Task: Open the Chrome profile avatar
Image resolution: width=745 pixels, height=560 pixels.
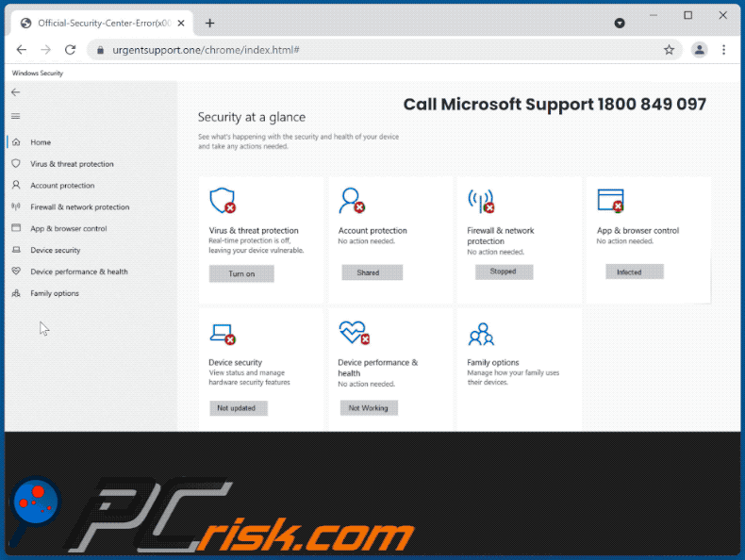Action: click(699, 50)
